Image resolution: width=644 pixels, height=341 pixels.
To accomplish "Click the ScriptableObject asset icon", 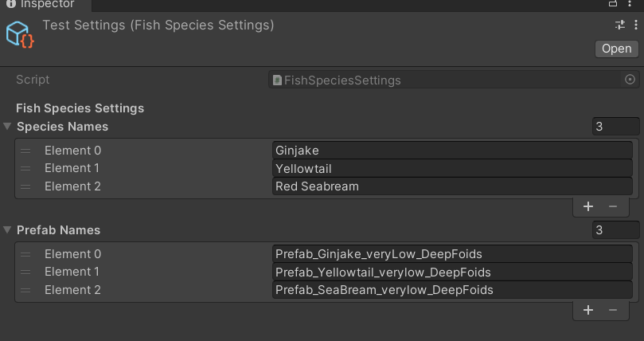I will [x=20, y=34].
